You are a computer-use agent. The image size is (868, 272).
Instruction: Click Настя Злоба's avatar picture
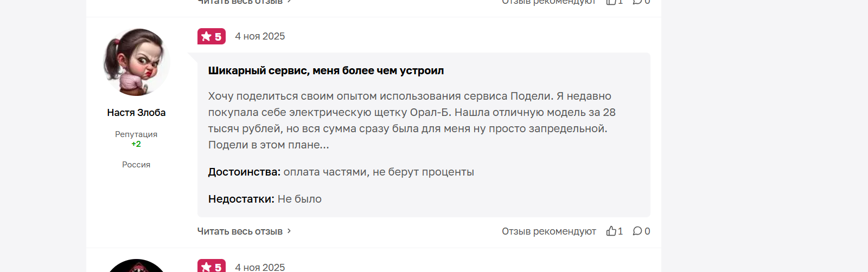tap(136, 62)
